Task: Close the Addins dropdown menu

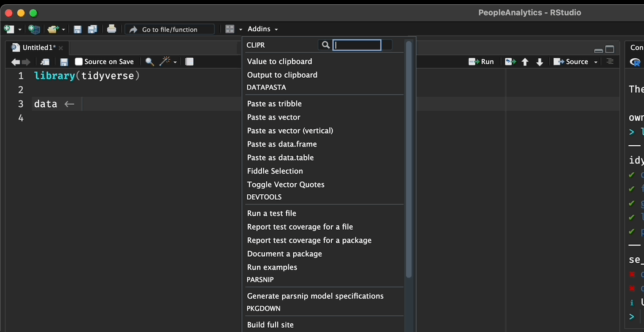Action: point(263,29)
